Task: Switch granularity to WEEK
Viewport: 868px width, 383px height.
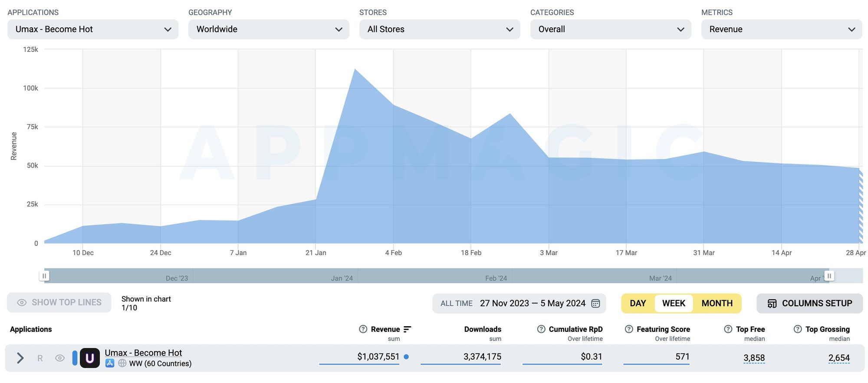Action: pos(674,303)
